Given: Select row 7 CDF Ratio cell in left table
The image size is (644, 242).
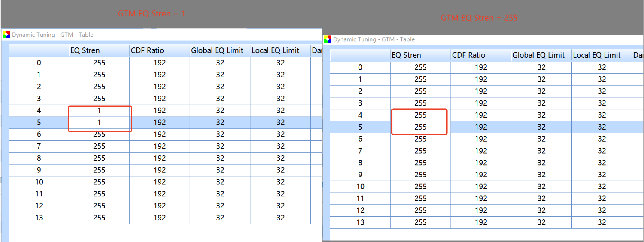Looking at the screenshot, I should (160, 146).
